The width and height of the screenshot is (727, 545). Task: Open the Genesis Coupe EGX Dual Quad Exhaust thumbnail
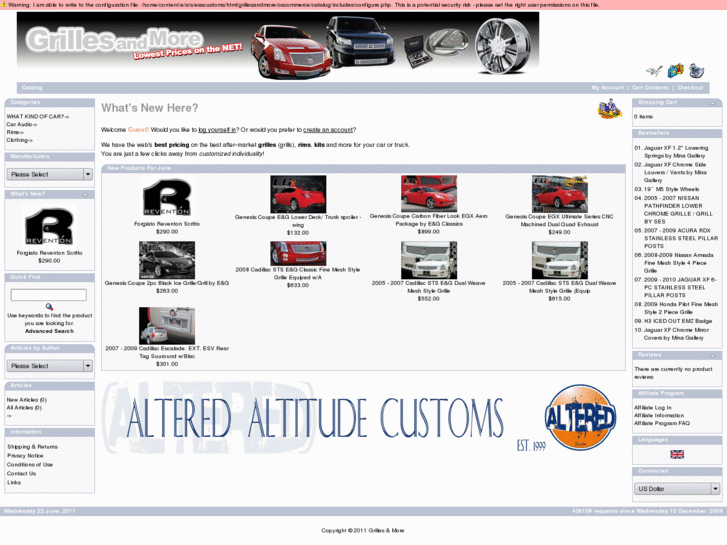[x=560, y=194]
